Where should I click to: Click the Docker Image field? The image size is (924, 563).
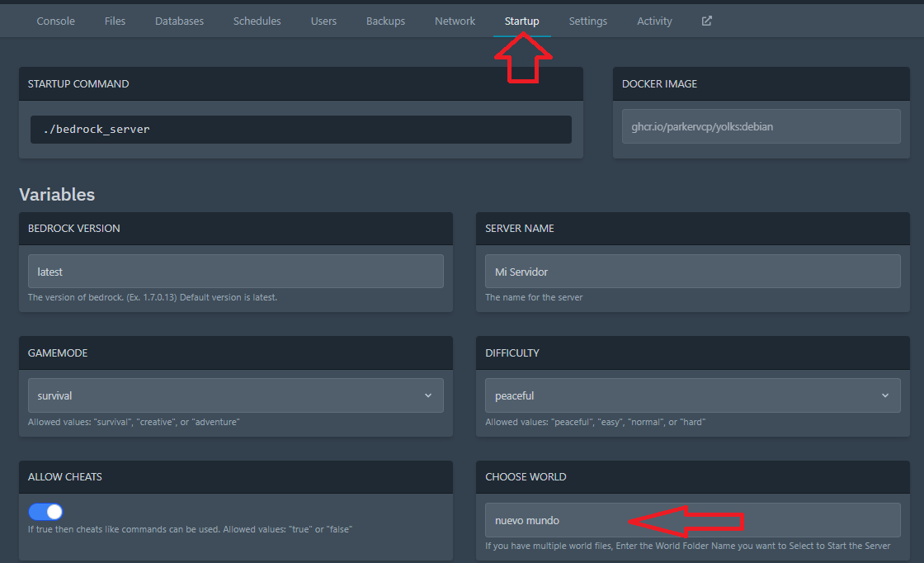[761, 126]
